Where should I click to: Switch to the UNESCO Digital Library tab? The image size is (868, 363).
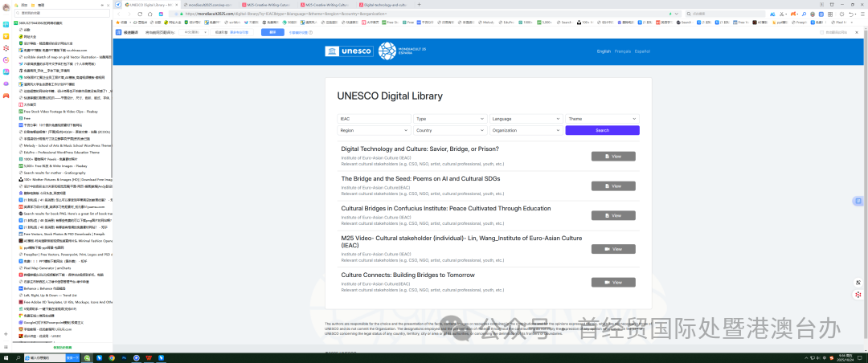[x=150, y=5]
